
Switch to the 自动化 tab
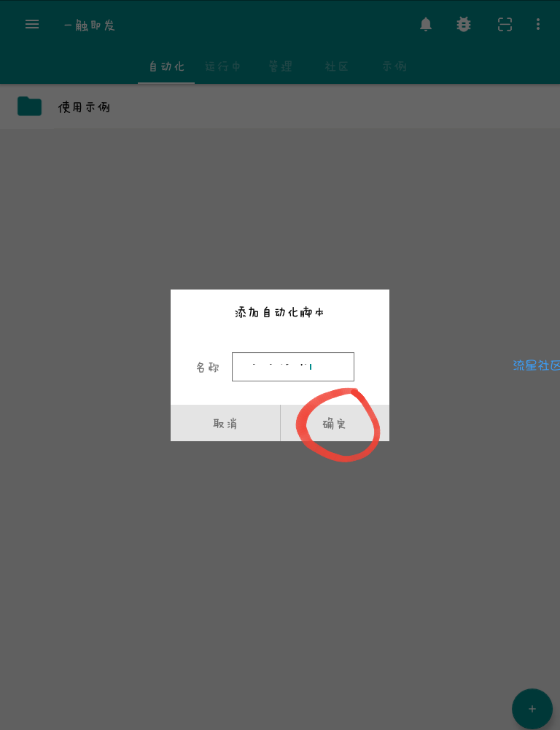[x=166, y=66]
